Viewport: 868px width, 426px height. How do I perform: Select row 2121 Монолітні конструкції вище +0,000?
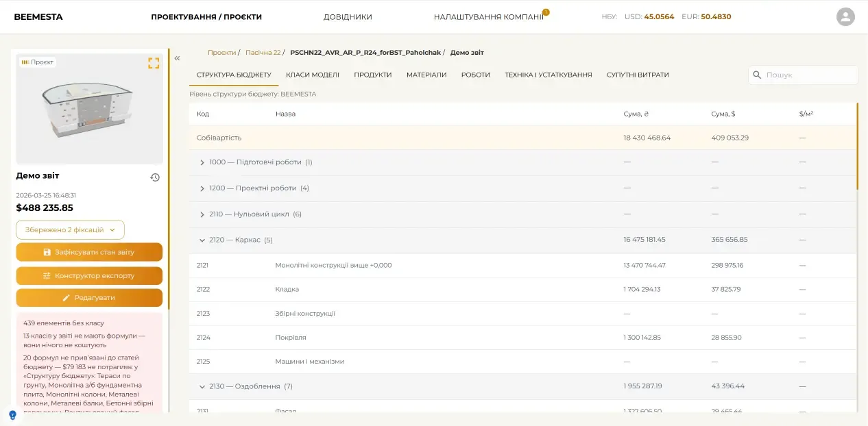tap(522, 266)
